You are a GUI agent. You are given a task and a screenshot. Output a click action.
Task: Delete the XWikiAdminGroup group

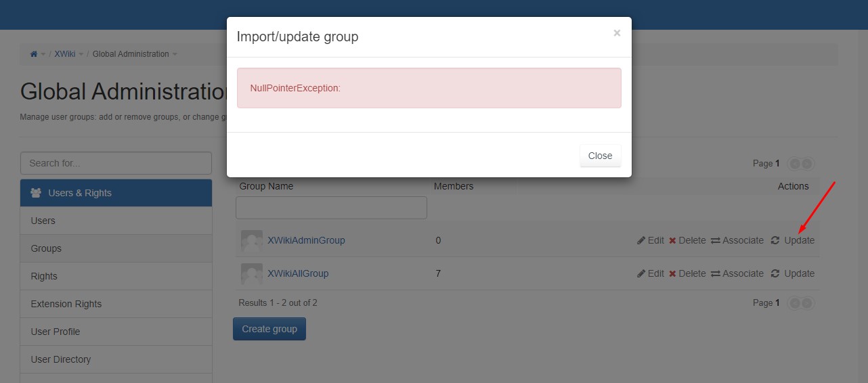[x=687, y=240]
